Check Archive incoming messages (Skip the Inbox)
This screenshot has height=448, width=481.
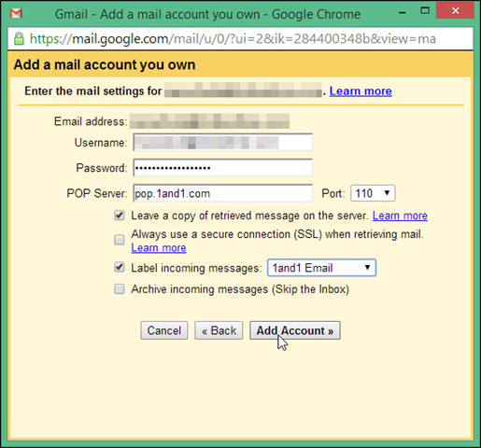[120, 289]
